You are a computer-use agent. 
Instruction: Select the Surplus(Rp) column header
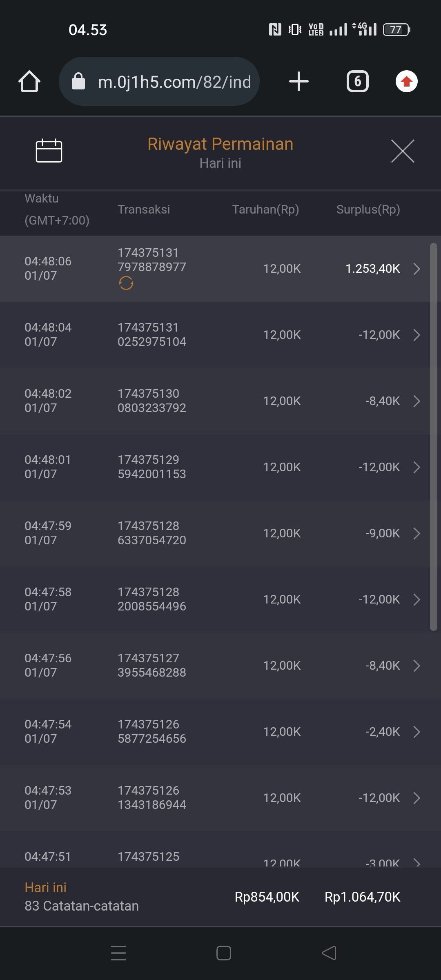[x=368, y=209]
